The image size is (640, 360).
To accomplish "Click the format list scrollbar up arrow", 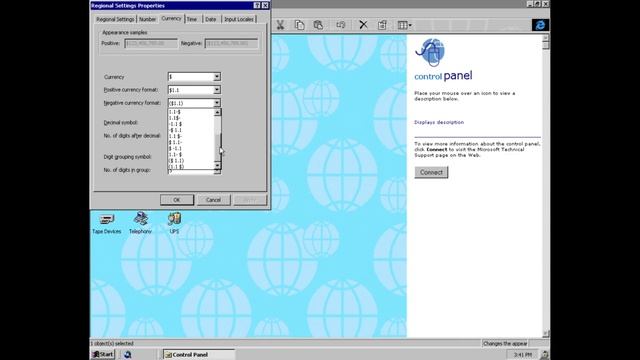I will tap(218, 112).
